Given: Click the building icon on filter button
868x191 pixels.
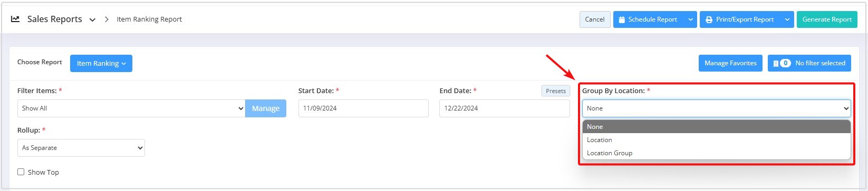Looking at the screenshot, I should tap(776, 63).
